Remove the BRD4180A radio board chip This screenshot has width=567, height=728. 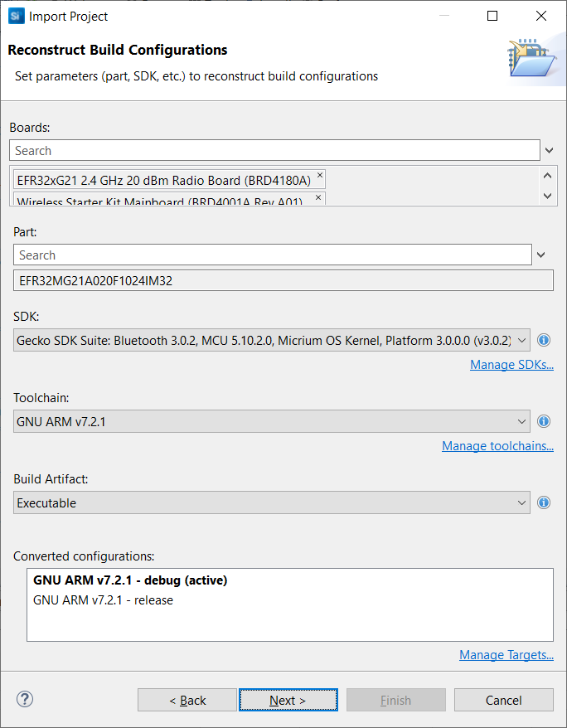319,176
